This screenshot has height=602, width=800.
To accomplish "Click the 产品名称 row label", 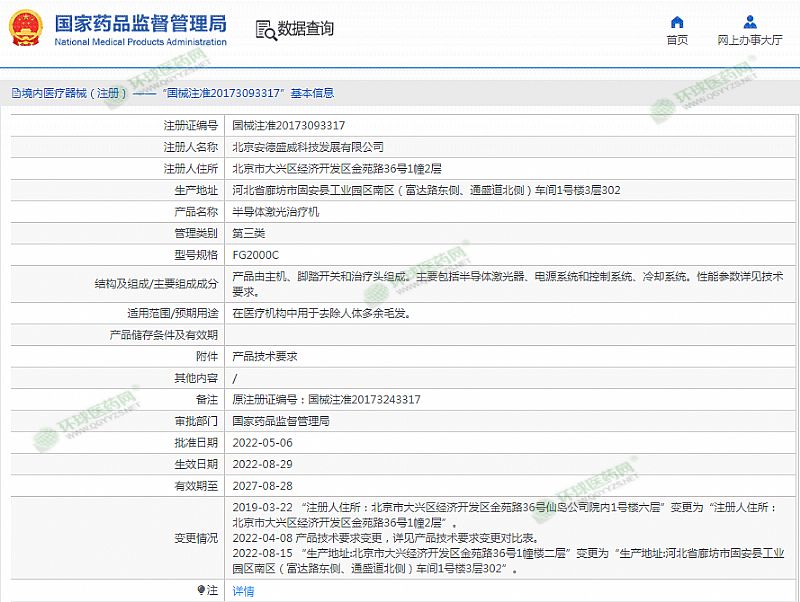I will 196,212.
